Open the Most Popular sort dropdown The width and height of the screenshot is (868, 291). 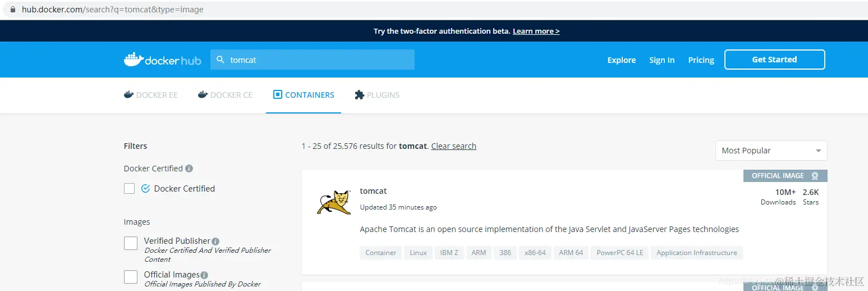pos(771,151)
